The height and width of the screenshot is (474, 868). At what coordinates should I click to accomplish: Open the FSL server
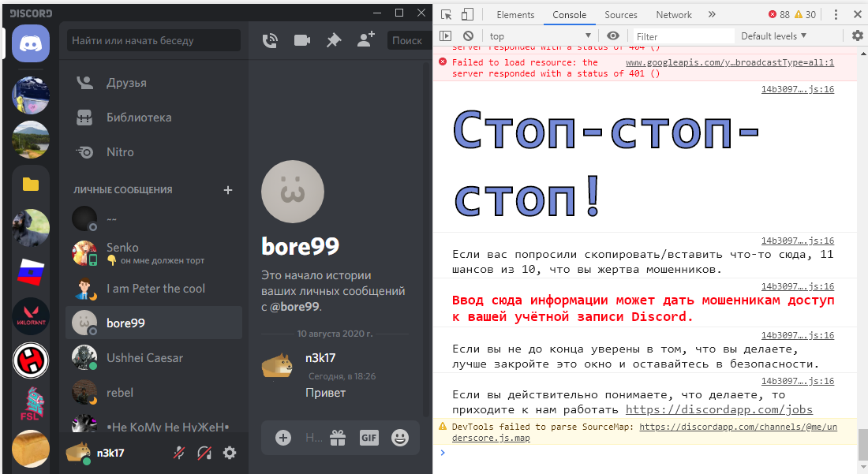[x=31, y=405]
